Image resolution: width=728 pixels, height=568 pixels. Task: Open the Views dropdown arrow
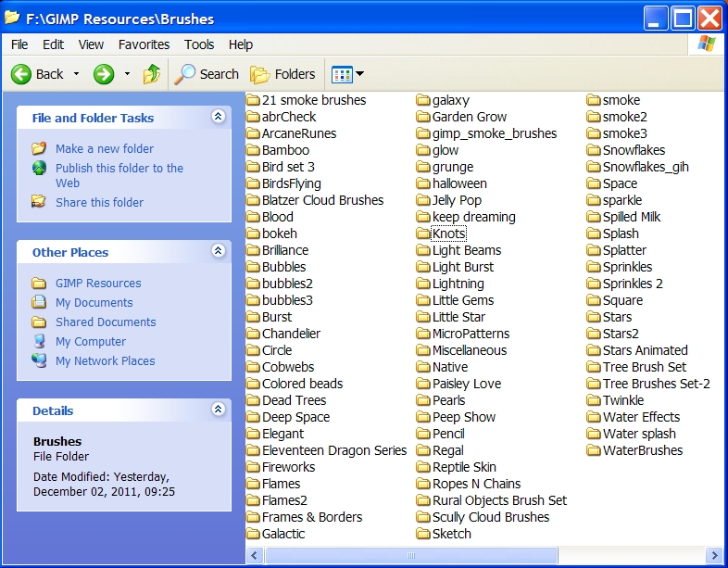pos(359,73)
